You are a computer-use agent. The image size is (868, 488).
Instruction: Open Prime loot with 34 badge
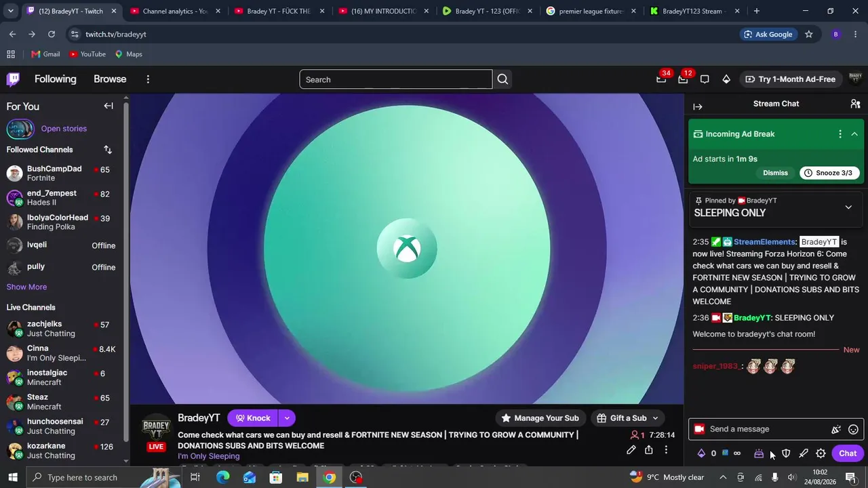661,79
